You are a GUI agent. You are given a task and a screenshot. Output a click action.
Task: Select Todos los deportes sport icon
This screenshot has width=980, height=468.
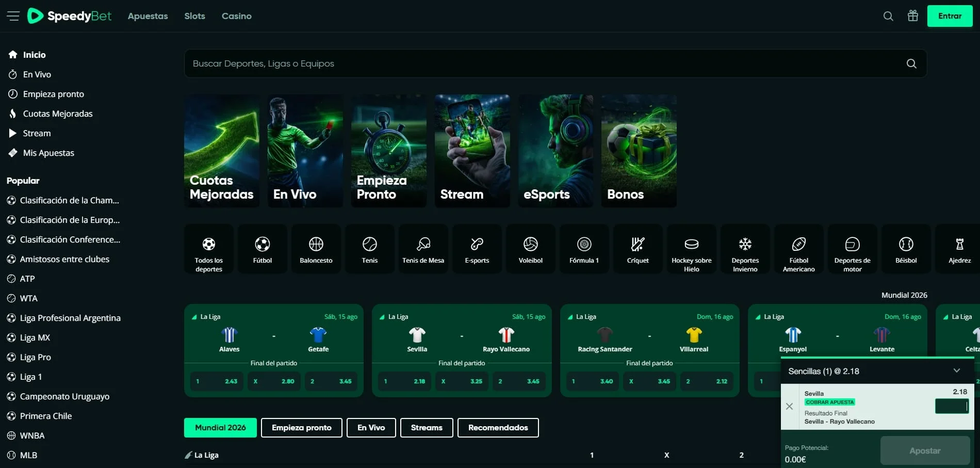[209, 249]
